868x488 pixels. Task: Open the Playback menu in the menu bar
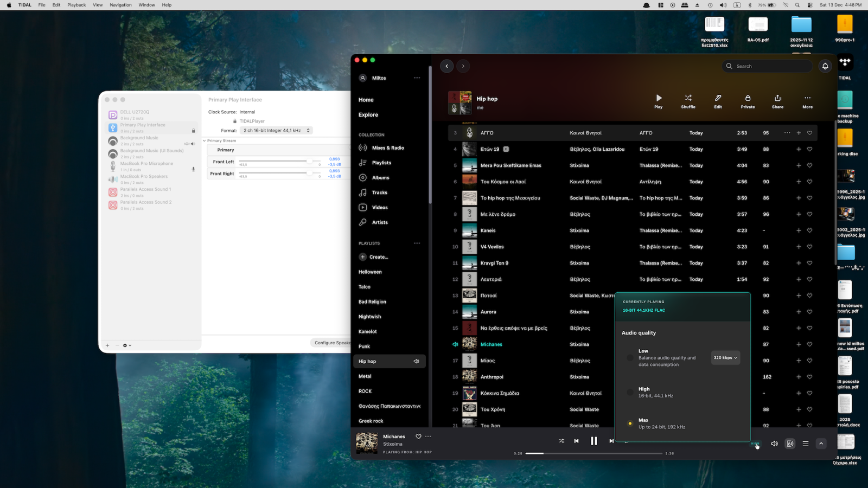pyautogui.click(x=76, y=5)
